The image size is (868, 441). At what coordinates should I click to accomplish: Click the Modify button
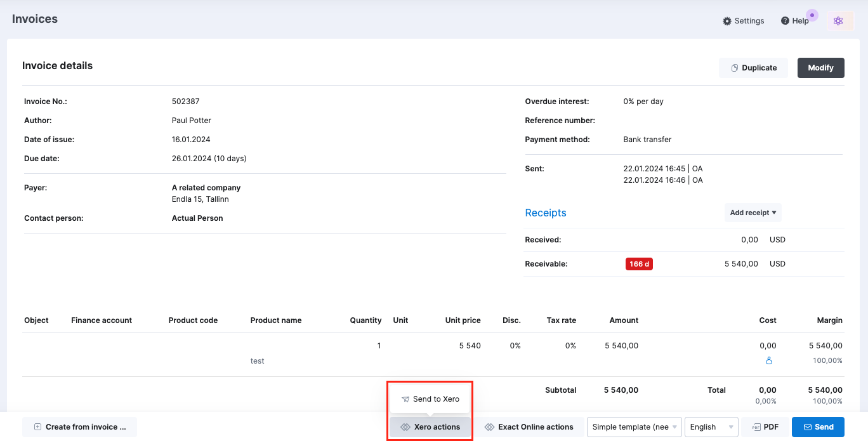(820, 67)
